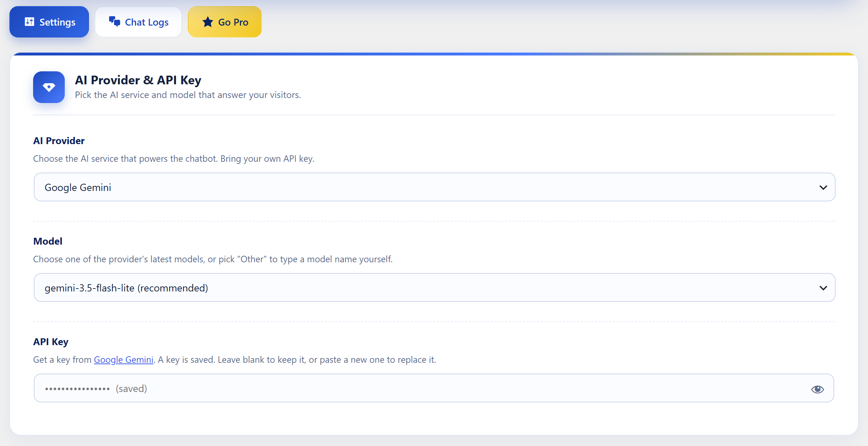Click the 'API Key' field label
The image size is (868, 446).
[51, 342]
